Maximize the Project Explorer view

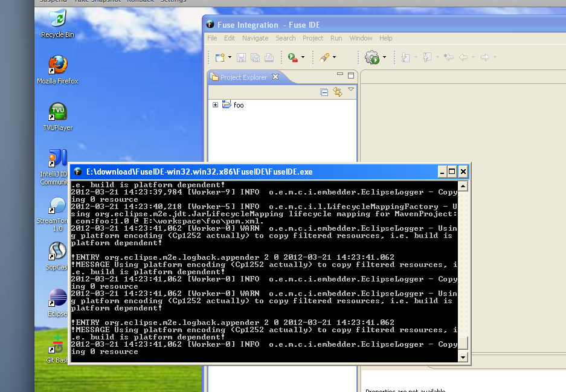coord(351,76)
